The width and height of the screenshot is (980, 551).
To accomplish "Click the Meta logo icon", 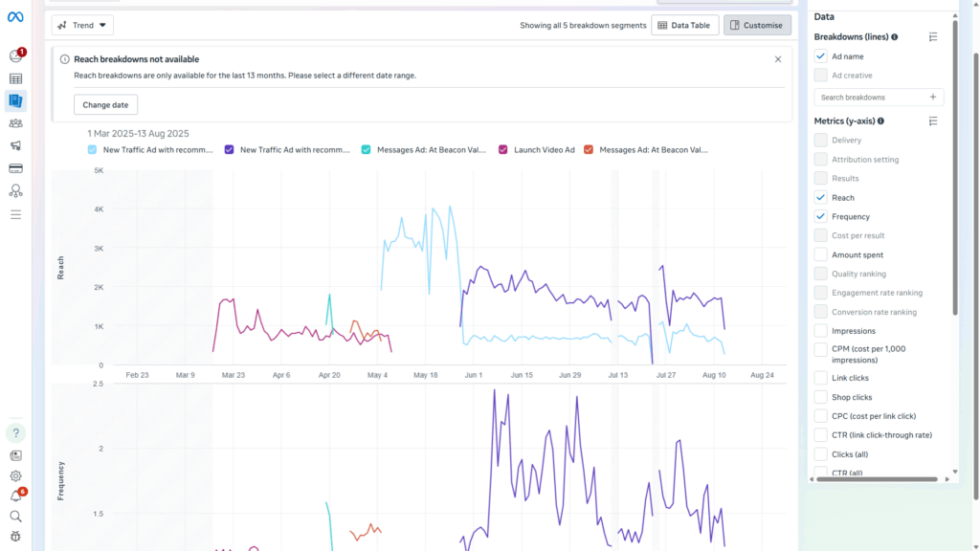I will (15, 17).
